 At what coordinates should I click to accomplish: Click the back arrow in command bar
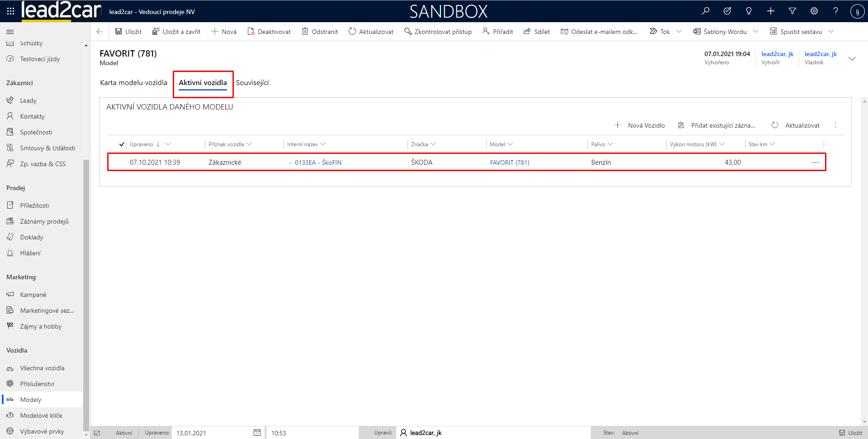100,32
